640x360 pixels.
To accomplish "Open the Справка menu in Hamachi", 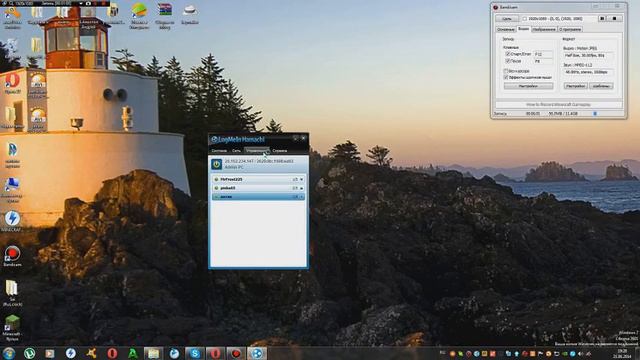I will click(x=280, y=151).
